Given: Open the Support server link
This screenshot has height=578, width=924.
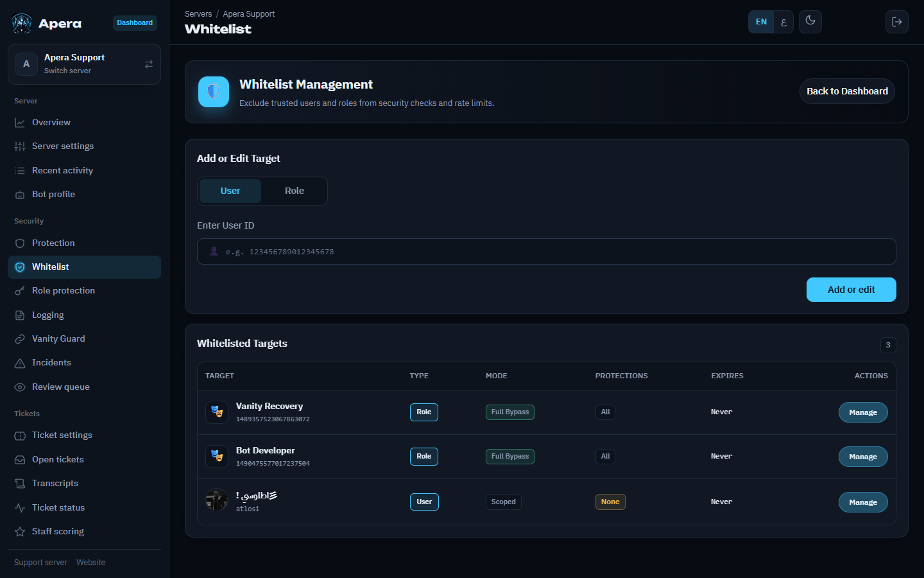Looking at the screenshot, I should point(40,563).
